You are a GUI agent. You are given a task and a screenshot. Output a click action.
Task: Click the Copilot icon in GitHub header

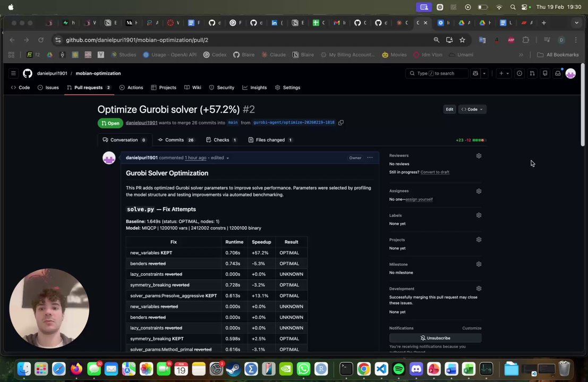(x=475, y=73)
